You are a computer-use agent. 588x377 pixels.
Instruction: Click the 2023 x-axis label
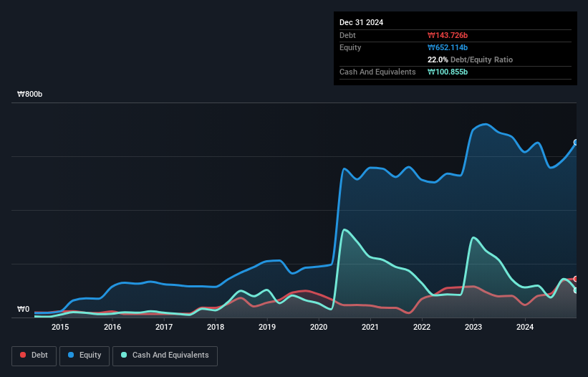pos(473,327)
